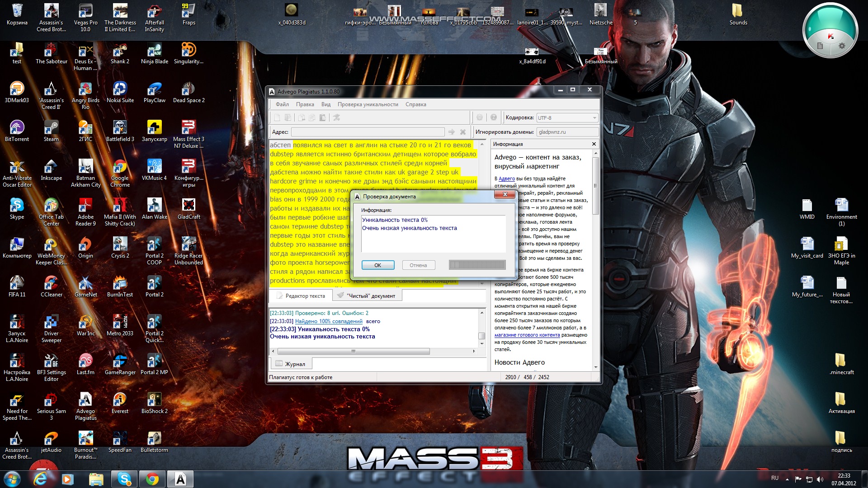
Task: Click the stop X icon next to address field
Action: [x=463, y=132]
